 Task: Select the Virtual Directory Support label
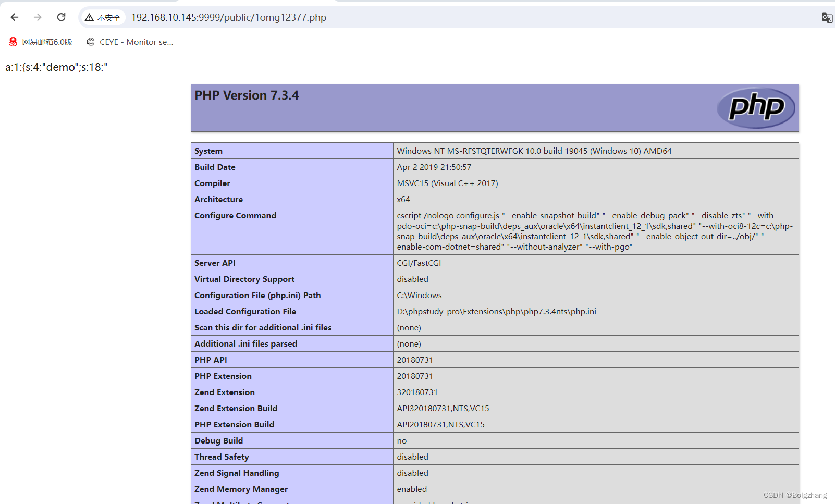(x=244, y=279)
